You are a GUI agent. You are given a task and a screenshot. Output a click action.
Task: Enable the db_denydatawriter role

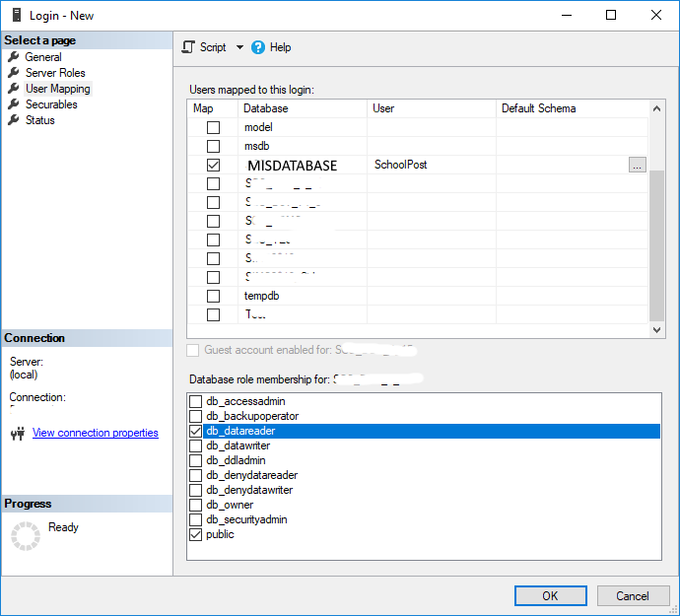click(195, 490)
